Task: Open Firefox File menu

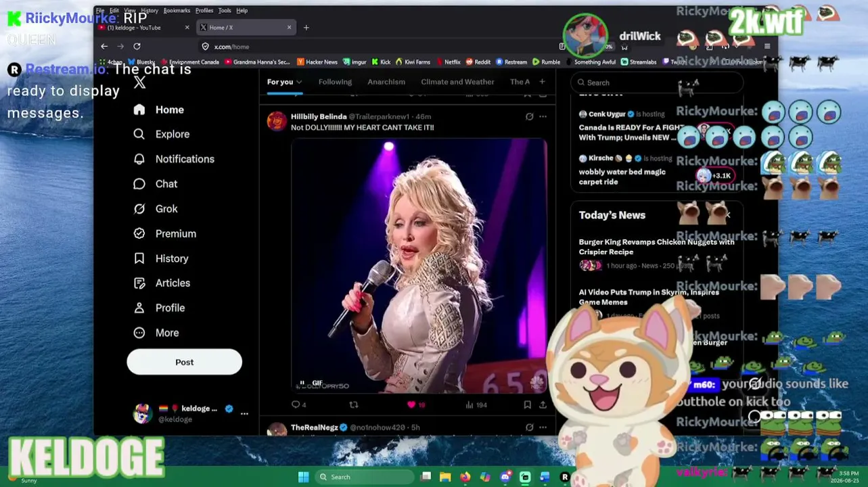Action: pyautogui.click(x=99, y=11)
